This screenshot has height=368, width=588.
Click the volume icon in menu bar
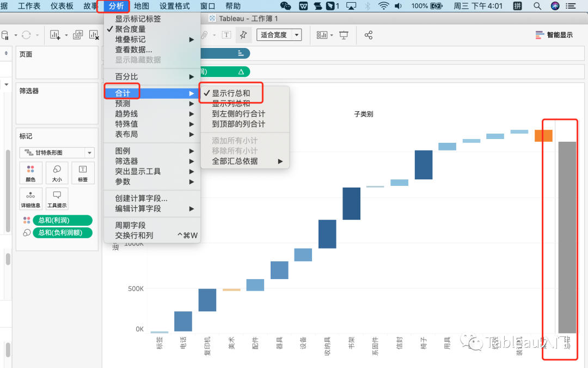click(x=398, y=6)
